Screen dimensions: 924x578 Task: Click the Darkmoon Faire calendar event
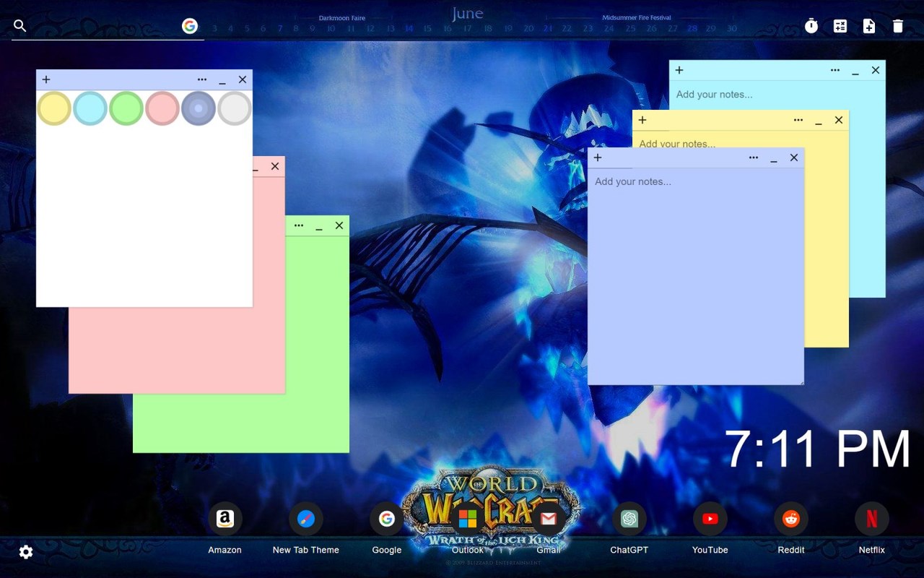pos(342,18)
